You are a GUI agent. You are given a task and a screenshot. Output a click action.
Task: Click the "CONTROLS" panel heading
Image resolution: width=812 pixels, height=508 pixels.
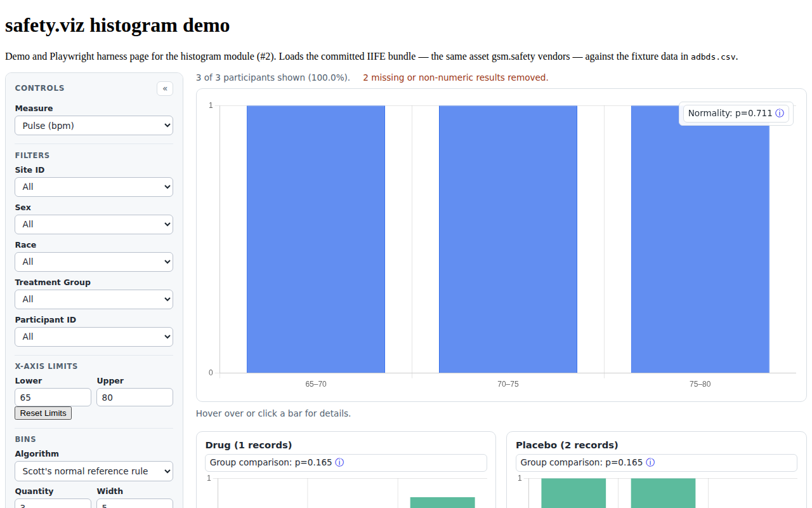pyautogui.click(x=40, y=88)
